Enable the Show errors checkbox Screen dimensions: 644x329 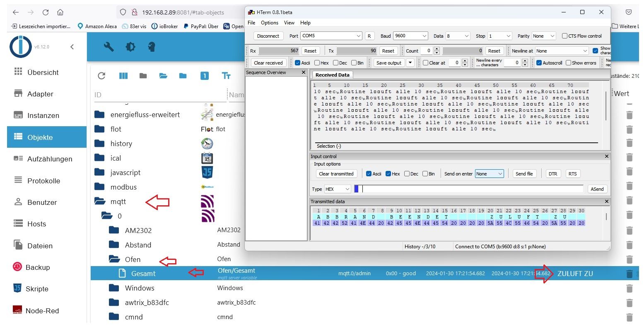(568, 63)
